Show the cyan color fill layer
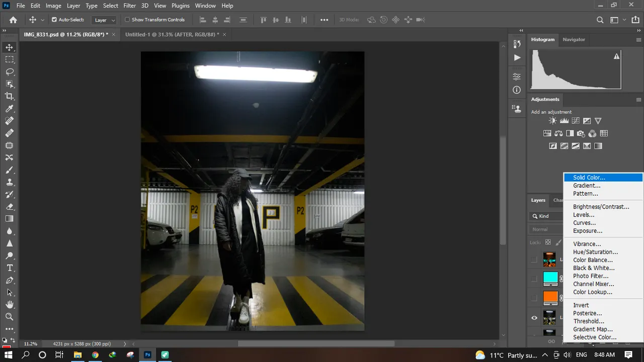The height and width of the screenshot is (362, 644). [x=534, y=279]
